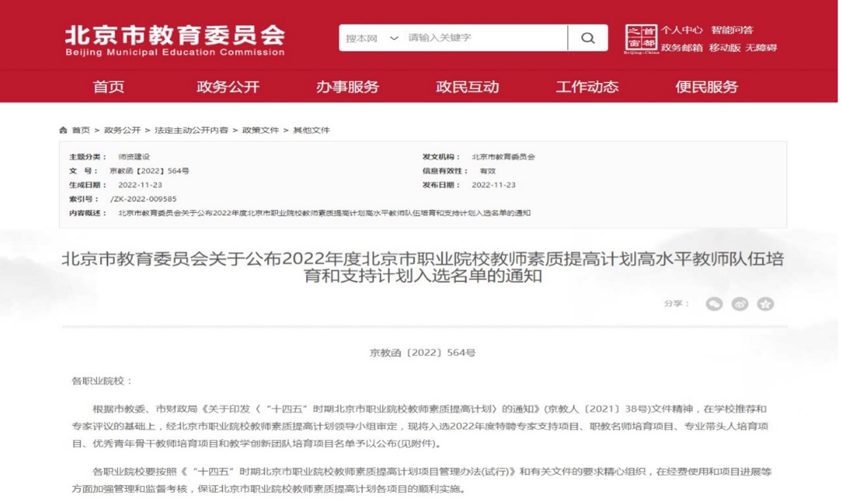Open the 政务公开 navigation menu

click(x=228, y=87)
